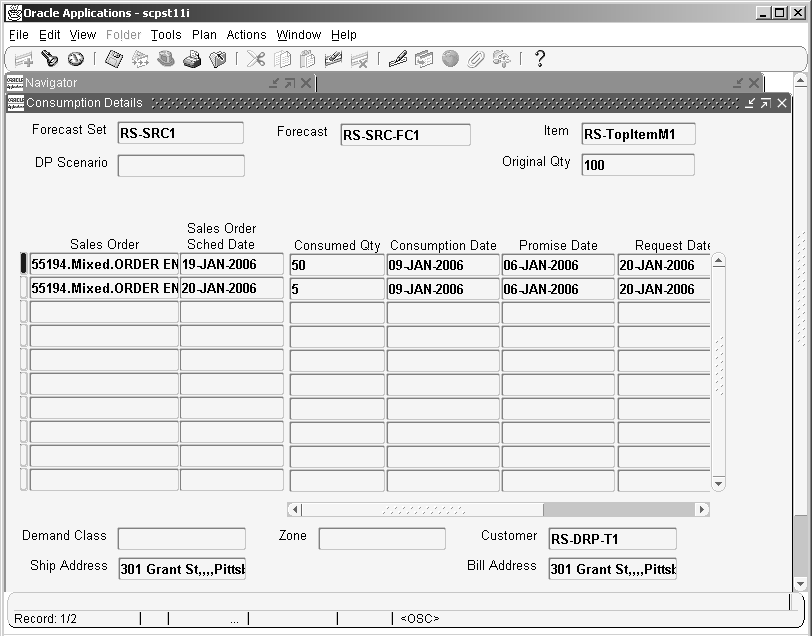Click the main window scrollbar up arrow
812x636 pixels.
(801, 80)
